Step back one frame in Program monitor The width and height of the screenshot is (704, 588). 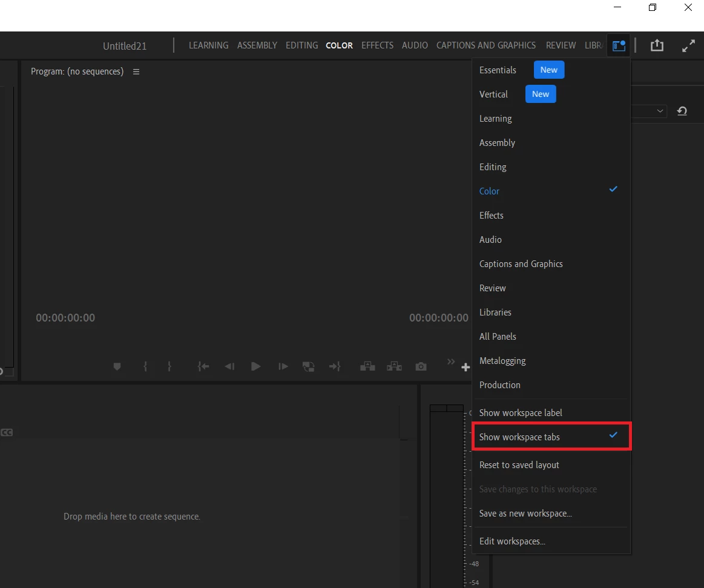tap(229, 366)
